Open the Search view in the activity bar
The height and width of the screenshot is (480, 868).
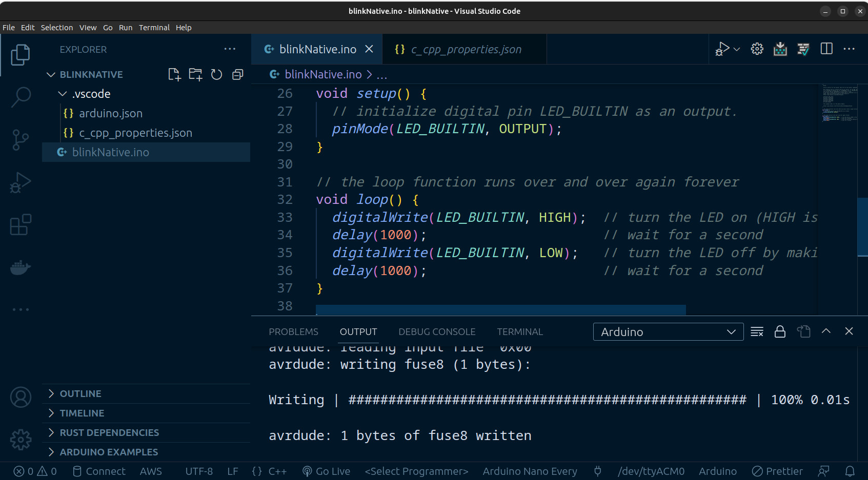coord(21,97)
